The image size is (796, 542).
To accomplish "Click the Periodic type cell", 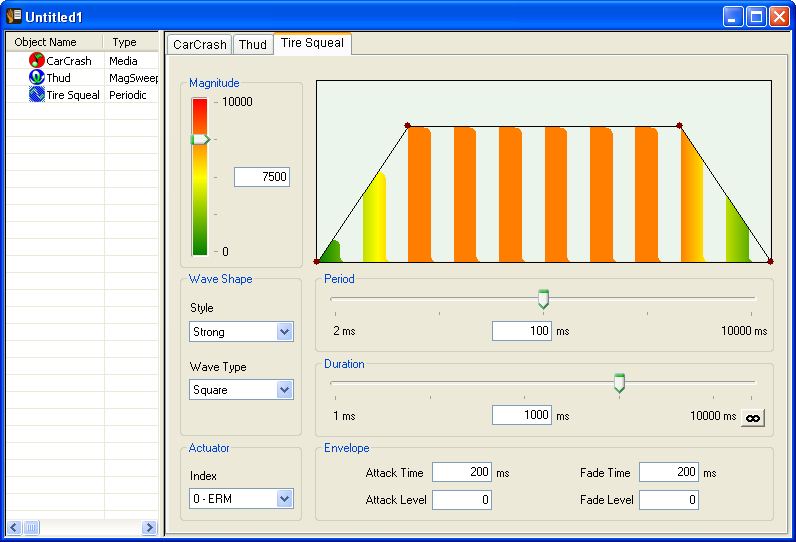I will click(127, 95).
